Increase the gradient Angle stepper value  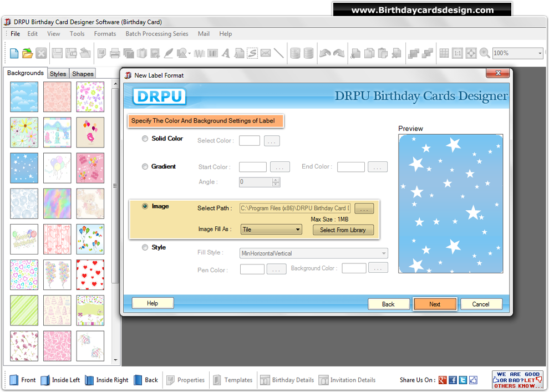pyautogui.click(x=276, y=180)
